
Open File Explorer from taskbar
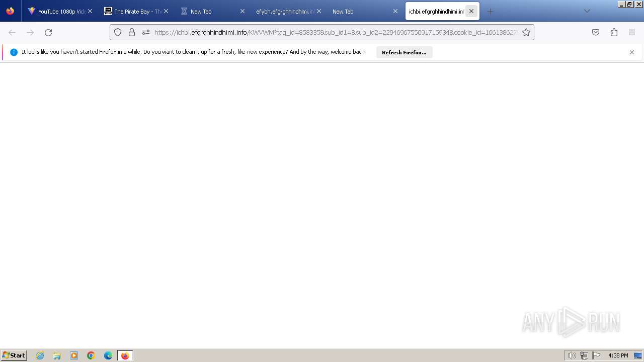57,355
